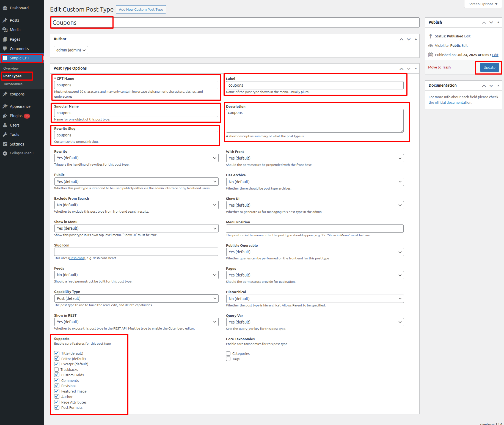
Task: Enable the Trackbacks checkbox
Action: pos(57,369)
